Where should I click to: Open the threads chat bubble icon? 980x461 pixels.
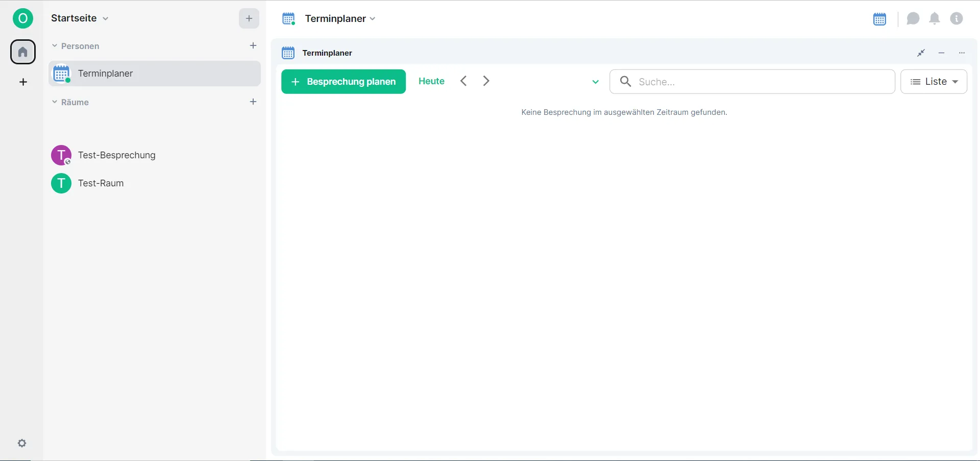(x=913, y=18)
